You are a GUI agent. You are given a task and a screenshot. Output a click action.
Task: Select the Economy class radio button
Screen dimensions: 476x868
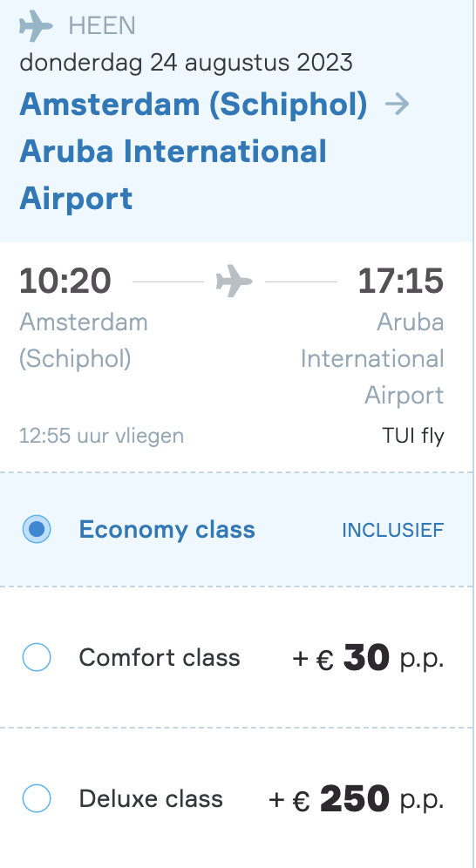[x=37, y=529]
